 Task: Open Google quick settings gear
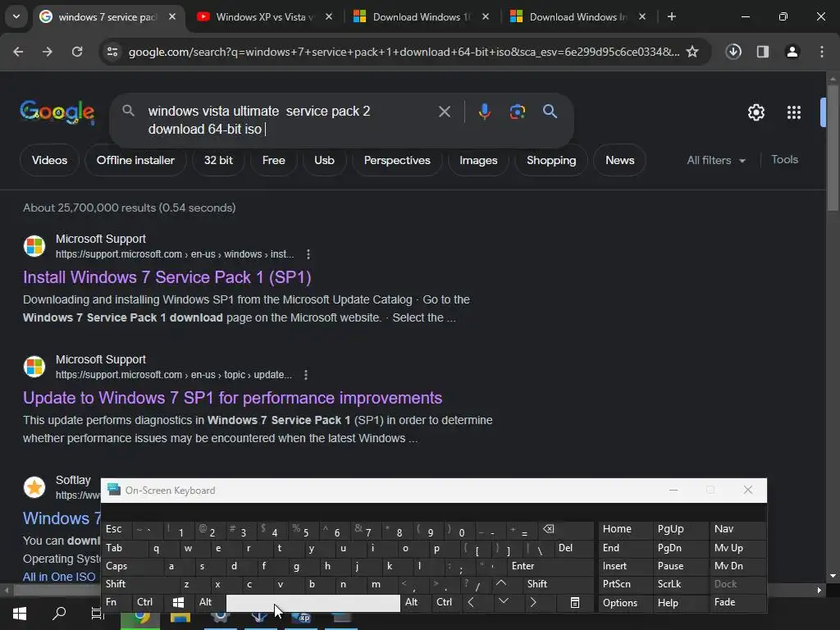pos(756,112)
